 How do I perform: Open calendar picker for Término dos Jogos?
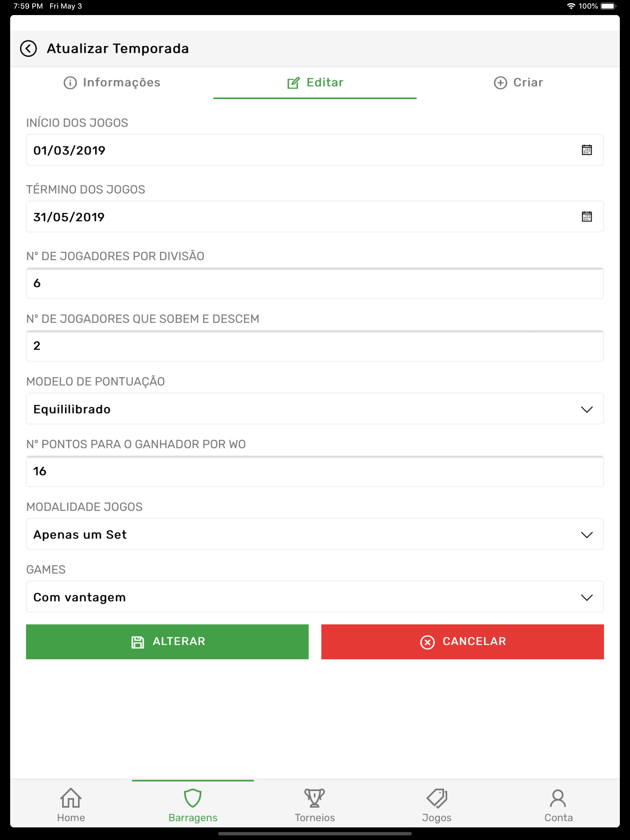click(x=587, y=216)
